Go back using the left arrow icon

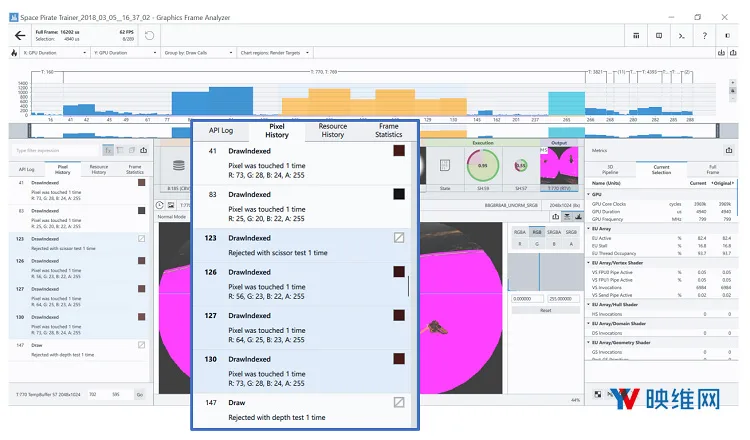coord(20,35)
